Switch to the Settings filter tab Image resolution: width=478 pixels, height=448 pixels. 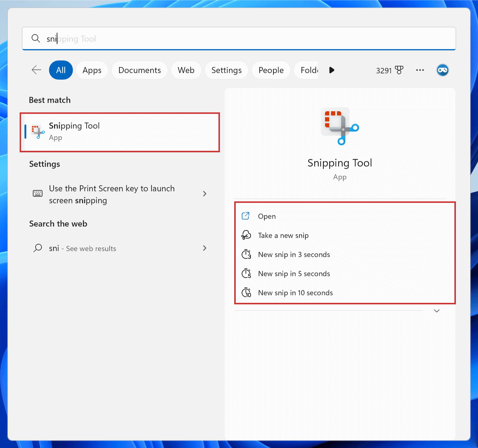tap(226, 70)
